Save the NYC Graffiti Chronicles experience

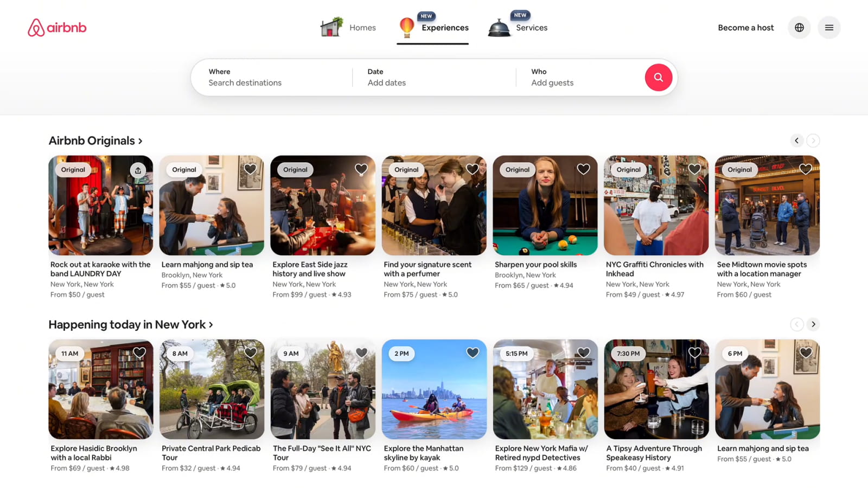click(694, 169)
